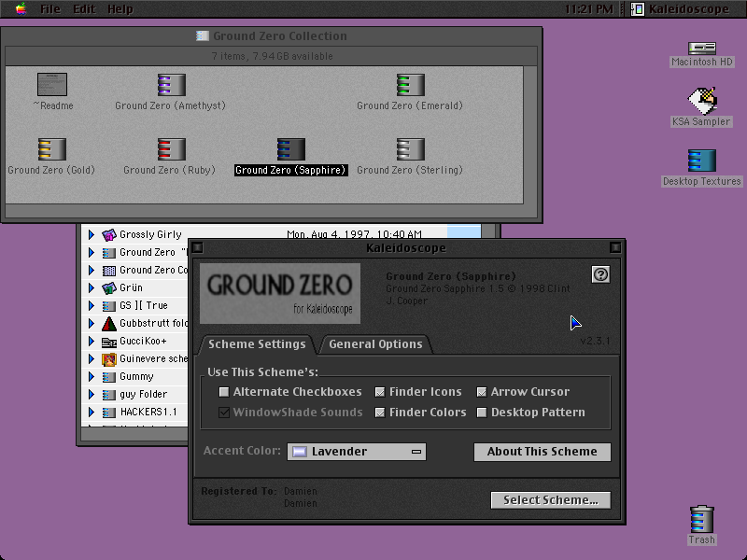
Task: Click the guy Folder icon in list
Action: coord(109,395)
